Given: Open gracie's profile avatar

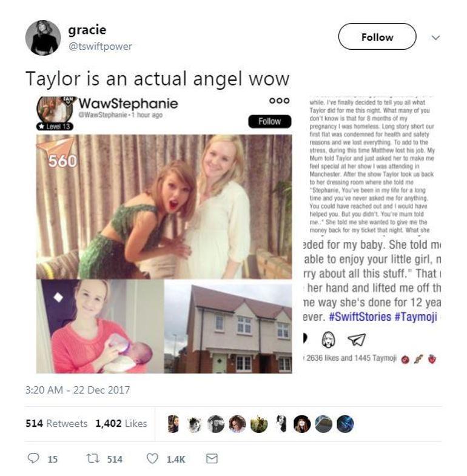Looking at the screenshot, I should [43, 38].
